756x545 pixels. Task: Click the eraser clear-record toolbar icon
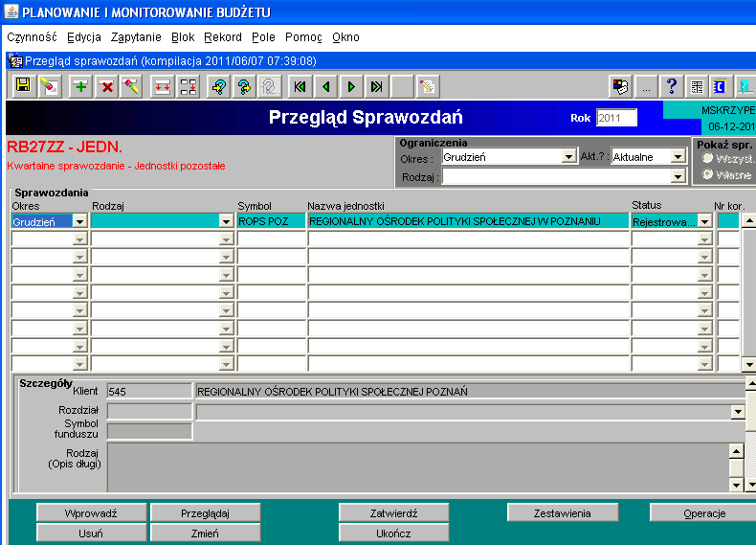[49, 86]
